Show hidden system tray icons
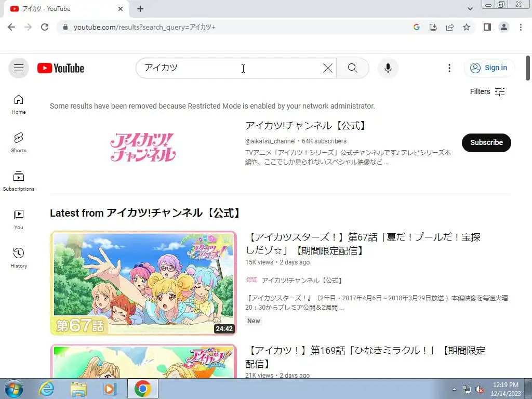The height and width of the screenshot is (399, 532). point(454,390)
